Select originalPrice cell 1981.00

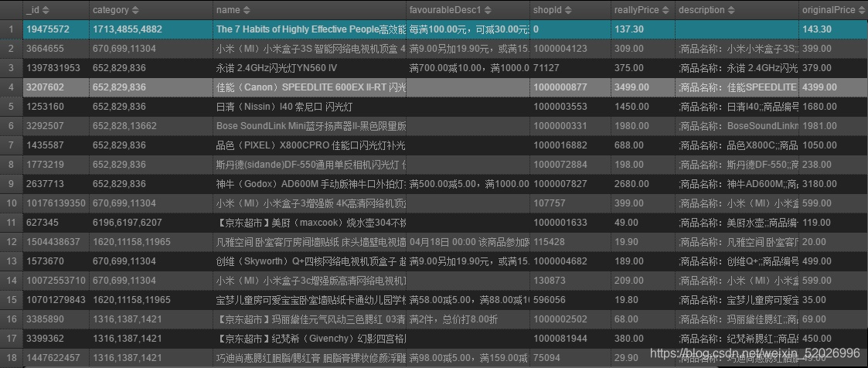(833, 126)
